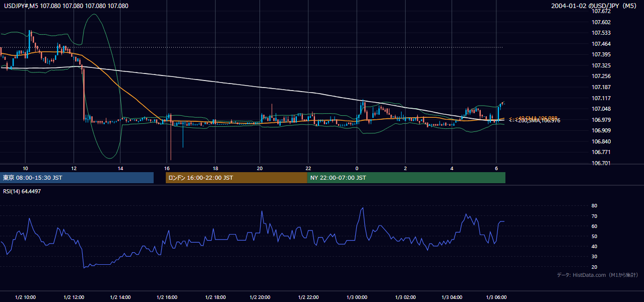
Task: Select the NY 22:00-07:00 JST session bar
Action: pos(406,178)
